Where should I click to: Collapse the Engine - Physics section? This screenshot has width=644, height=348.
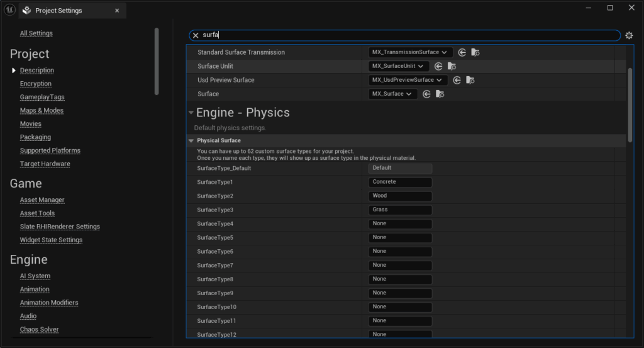pyautogui.click(x=191, y=113)
